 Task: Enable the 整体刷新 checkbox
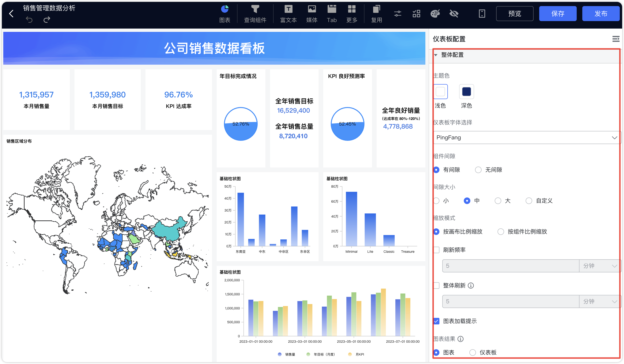437,286
